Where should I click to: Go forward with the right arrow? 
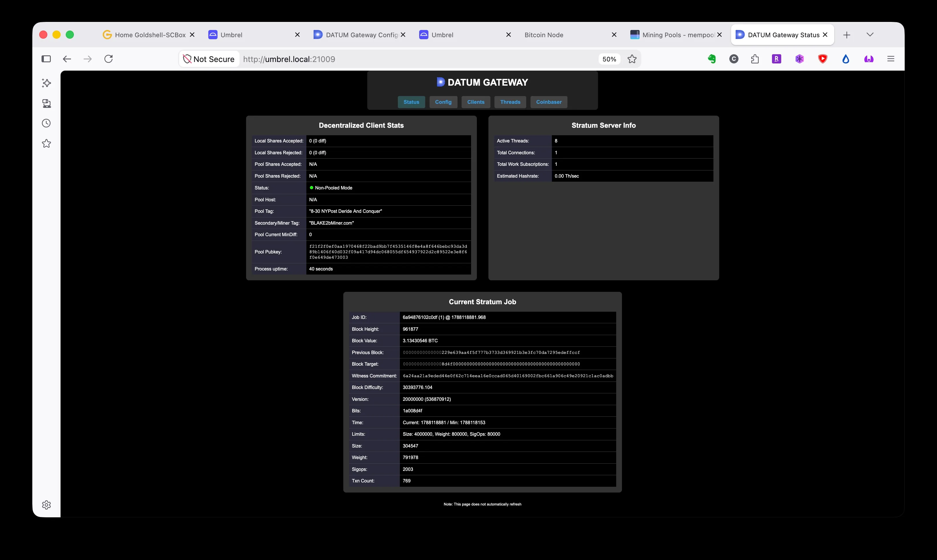88,59
